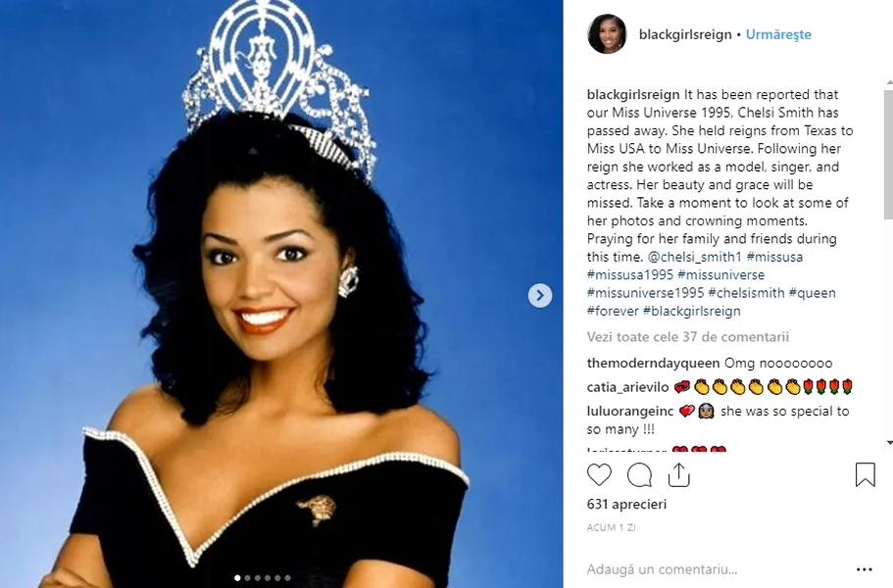Image resolution: width=893 pixels, height=588 pixels.
Task: Open the three-dots more options menu
Action: click(x=864, y=569)
